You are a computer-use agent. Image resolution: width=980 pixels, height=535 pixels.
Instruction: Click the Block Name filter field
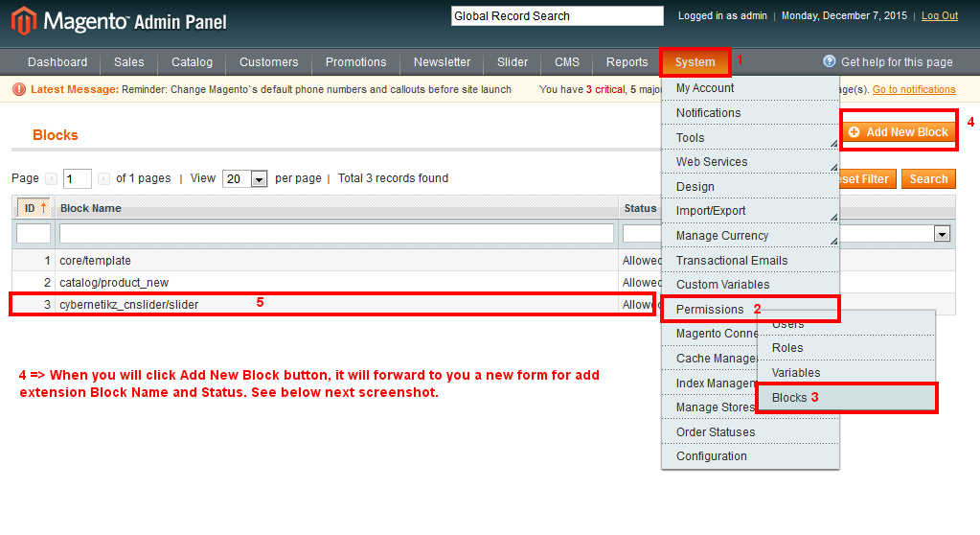[336, 234]
